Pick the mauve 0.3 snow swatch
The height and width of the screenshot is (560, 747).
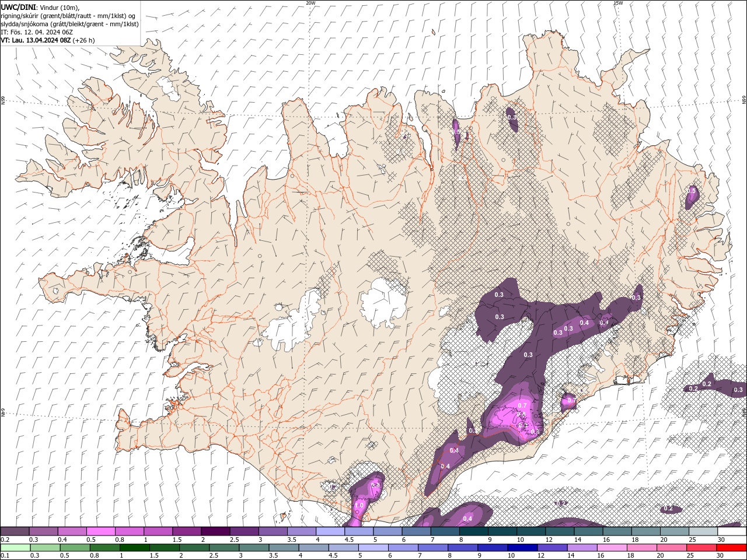pos(43,531)
